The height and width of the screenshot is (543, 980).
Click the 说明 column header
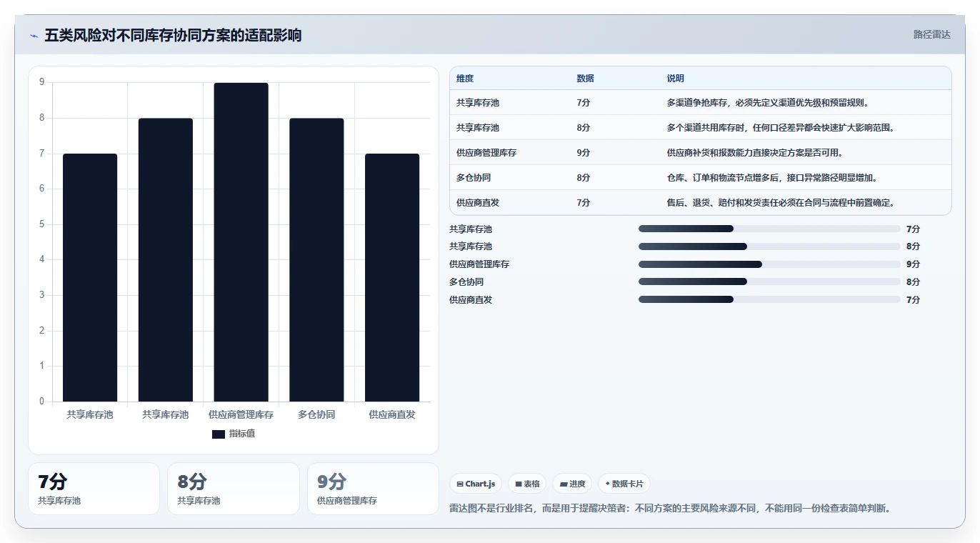click(x=676, y=79)
